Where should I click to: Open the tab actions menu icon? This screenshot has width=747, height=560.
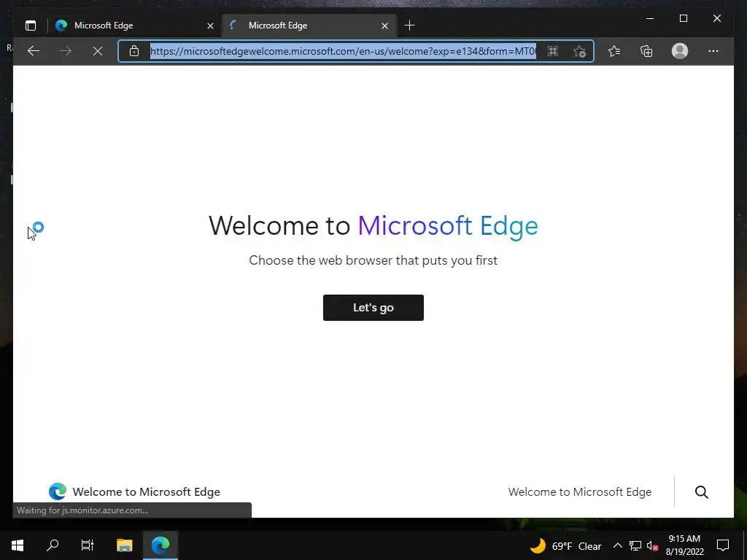31,26
